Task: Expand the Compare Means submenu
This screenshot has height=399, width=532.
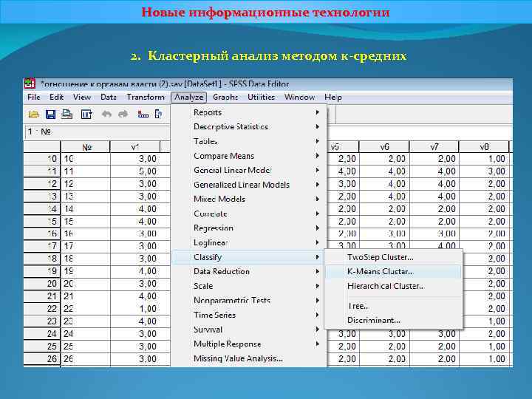Action: pyautogui.click(x=249, y=156)
